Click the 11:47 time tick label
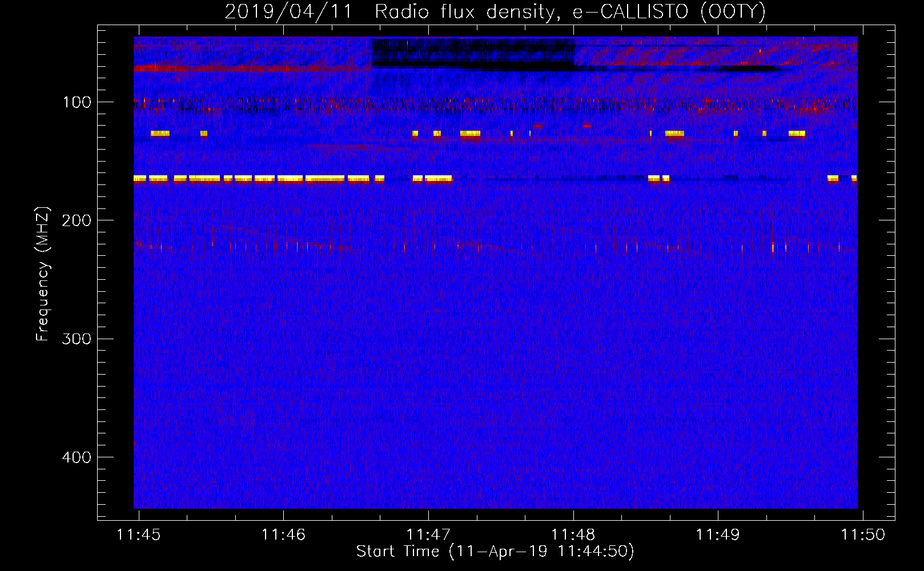Viewport: 924px width, 571px height. pyautogui.click(x=428, y=534)
